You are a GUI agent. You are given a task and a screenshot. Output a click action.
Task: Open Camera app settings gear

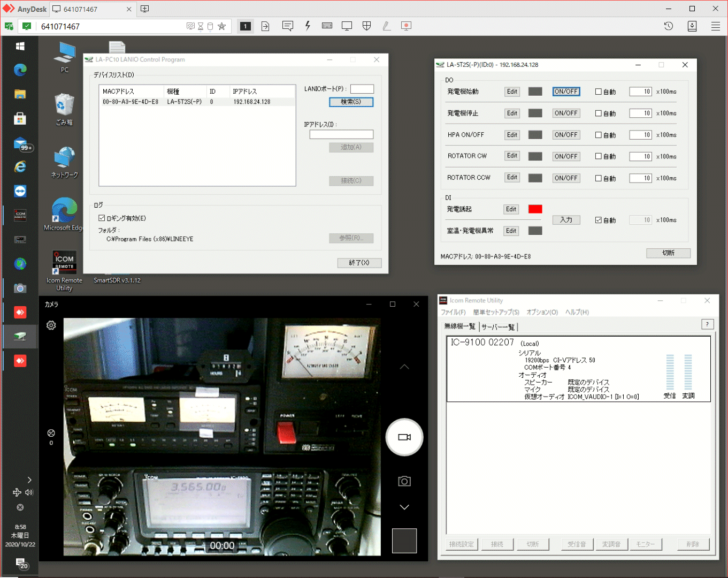point(51,325)
